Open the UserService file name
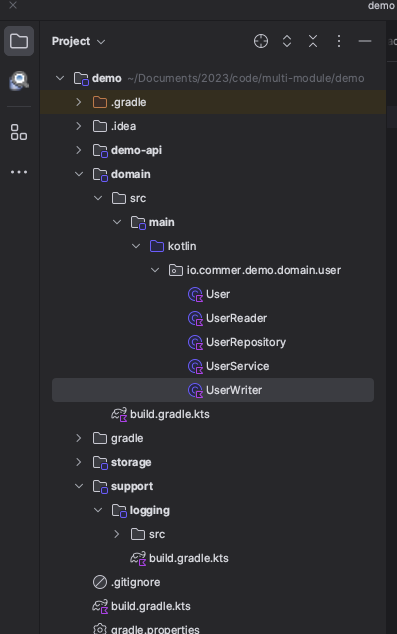 (238, 366)
